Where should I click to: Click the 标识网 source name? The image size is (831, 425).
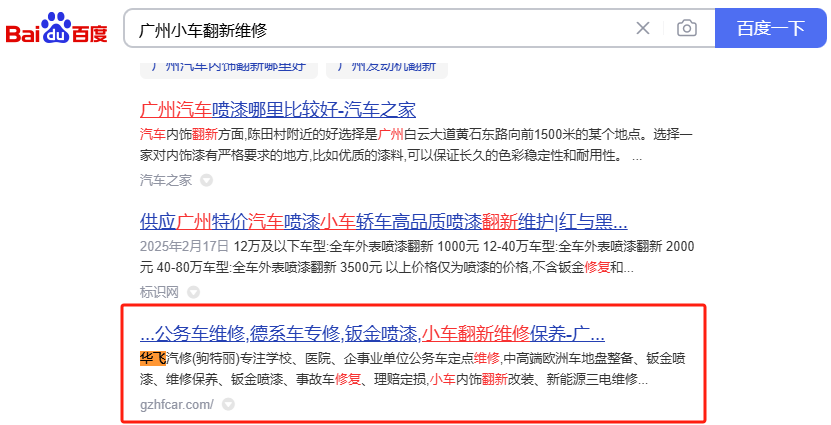[159, 292]
